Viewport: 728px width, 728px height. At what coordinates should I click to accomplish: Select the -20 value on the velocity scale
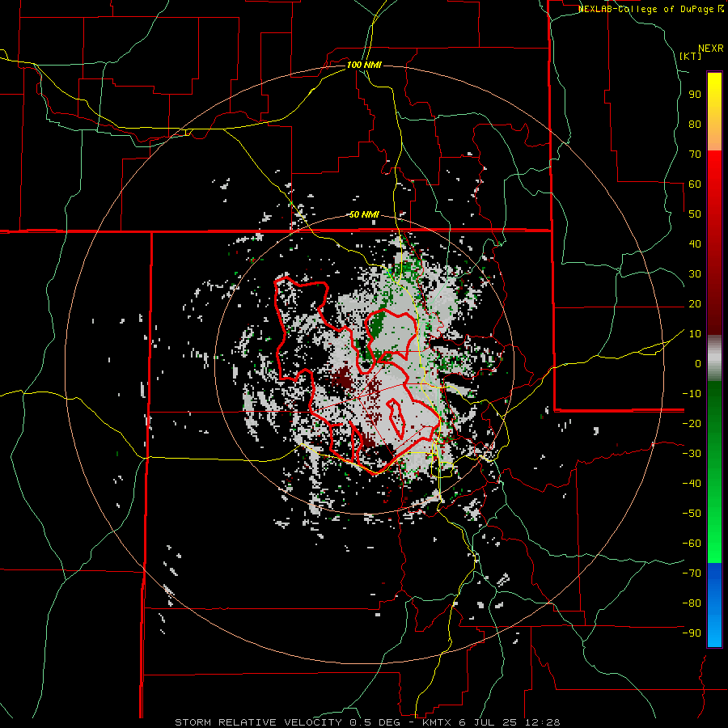pos(692,424)
